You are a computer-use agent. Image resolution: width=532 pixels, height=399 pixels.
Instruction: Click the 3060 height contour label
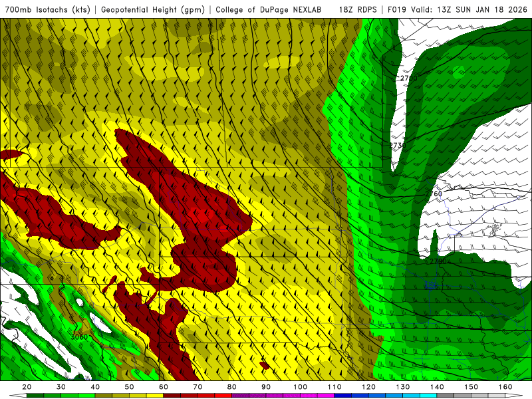point(79,337)
